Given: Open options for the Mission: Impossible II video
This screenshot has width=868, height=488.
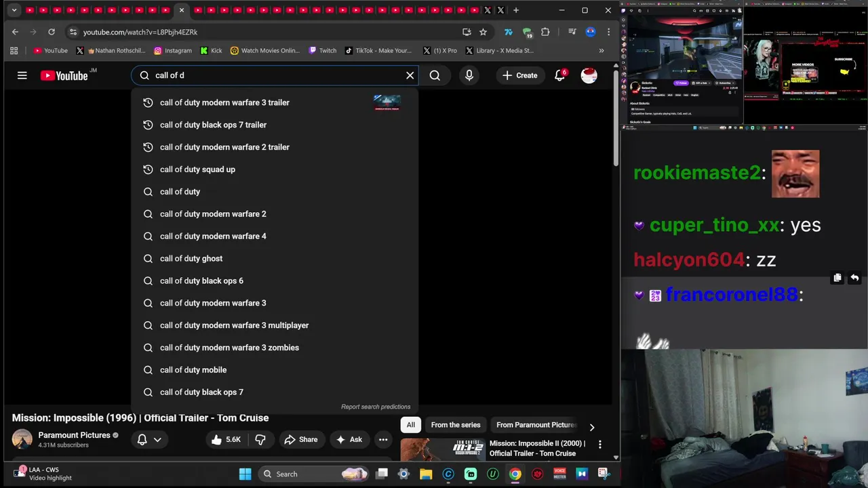Looking at the screenshot, I should pyautogui.click(x=599, y=445).
